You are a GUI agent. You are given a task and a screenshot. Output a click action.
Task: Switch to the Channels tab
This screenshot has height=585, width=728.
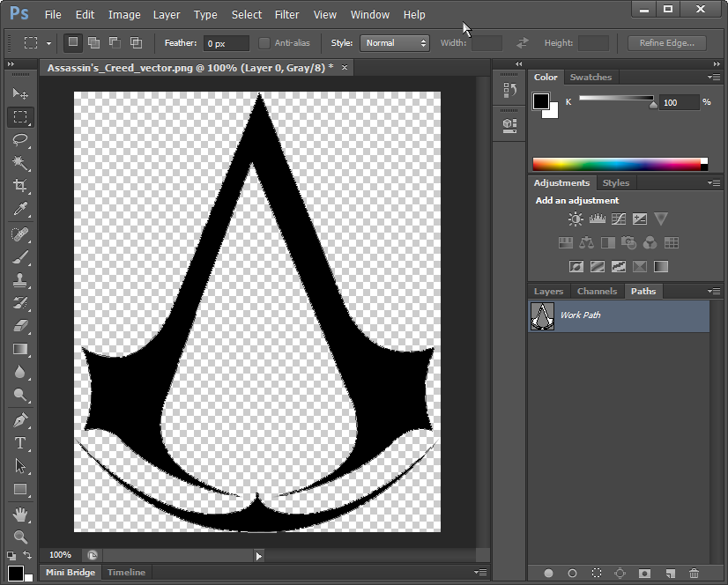597,292
